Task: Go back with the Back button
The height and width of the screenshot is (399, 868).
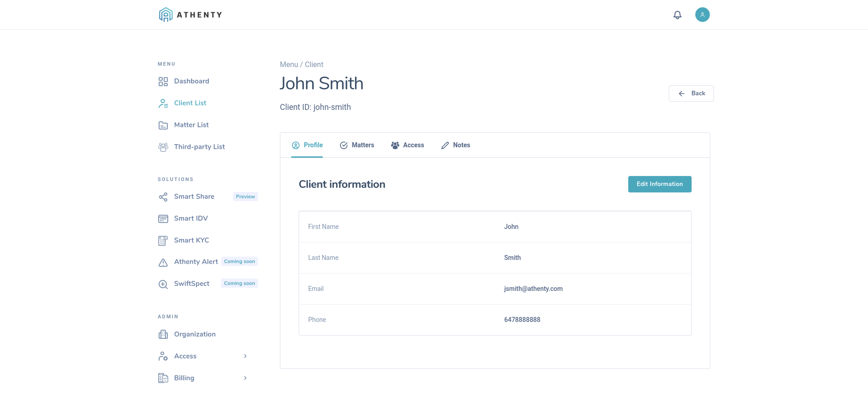Action: [x=691, y=93]
